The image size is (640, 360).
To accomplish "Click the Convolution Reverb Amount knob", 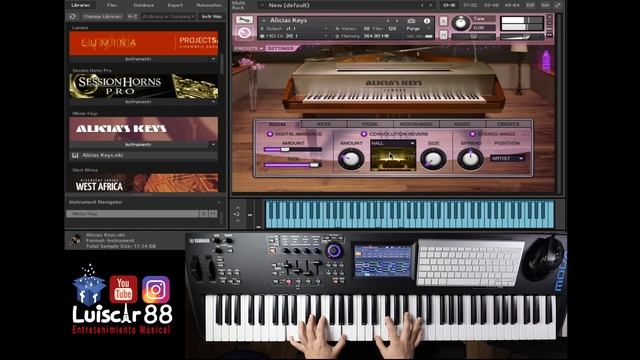I will (351, 159).
